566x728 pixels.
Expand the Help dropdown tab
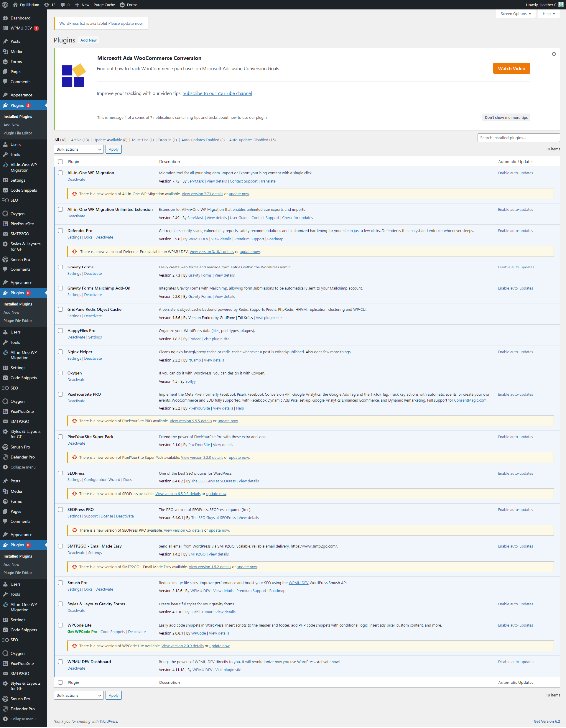click(548, 14)
